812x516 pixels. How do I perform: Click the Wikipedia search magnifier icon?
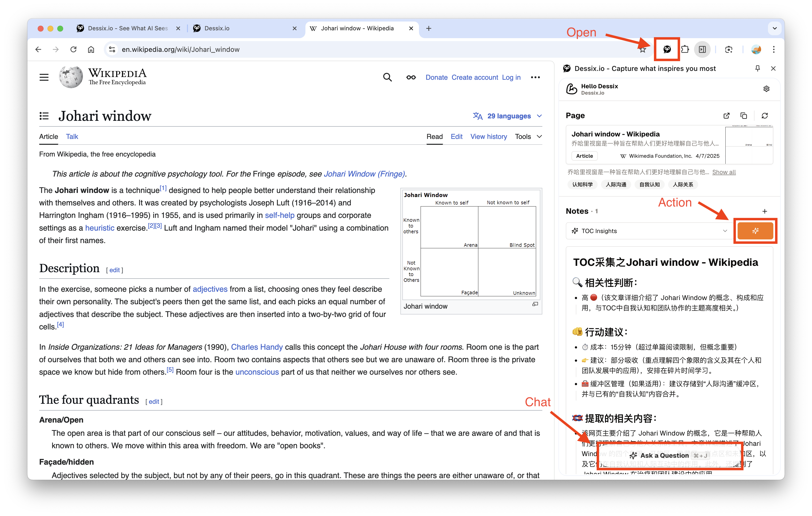pos(387,78)
